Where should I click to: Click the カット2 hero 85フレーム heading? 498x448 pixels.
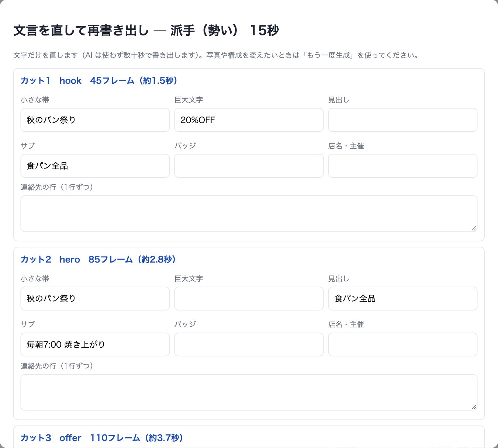(98, 260)
